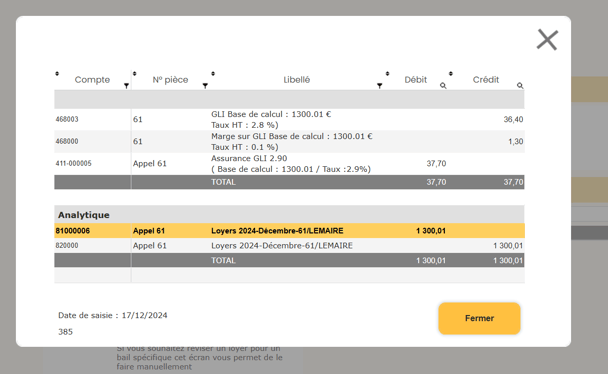Select credit amount 1,30
This screenshot has height=374, width=608.
coord(516,141)
